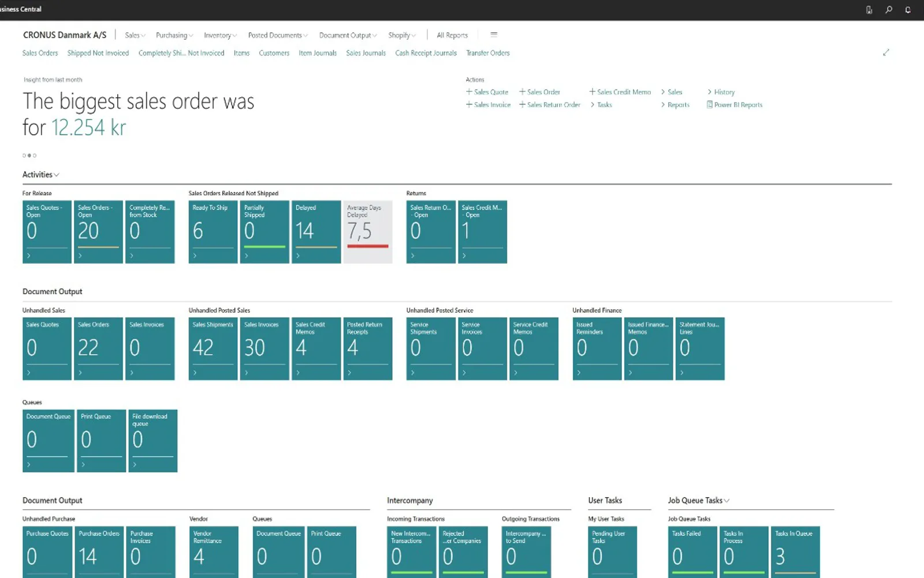Expand the Sales menu dropdown
Image resolution: width=924 pixels, height=578 pixels.
click(x=135, y=35)
